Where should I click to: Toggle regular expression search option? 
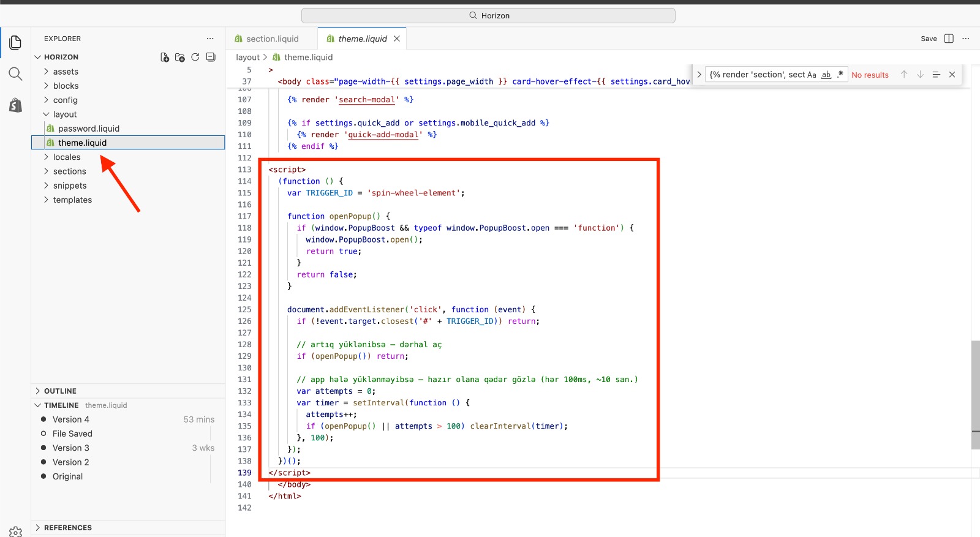pyautogui.click(x=840, y=75)
